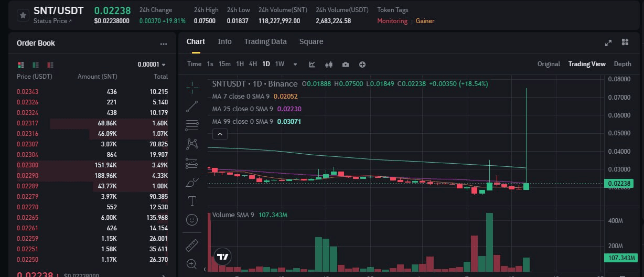
Task: Set interval to 15m
Action: point(224,64)
